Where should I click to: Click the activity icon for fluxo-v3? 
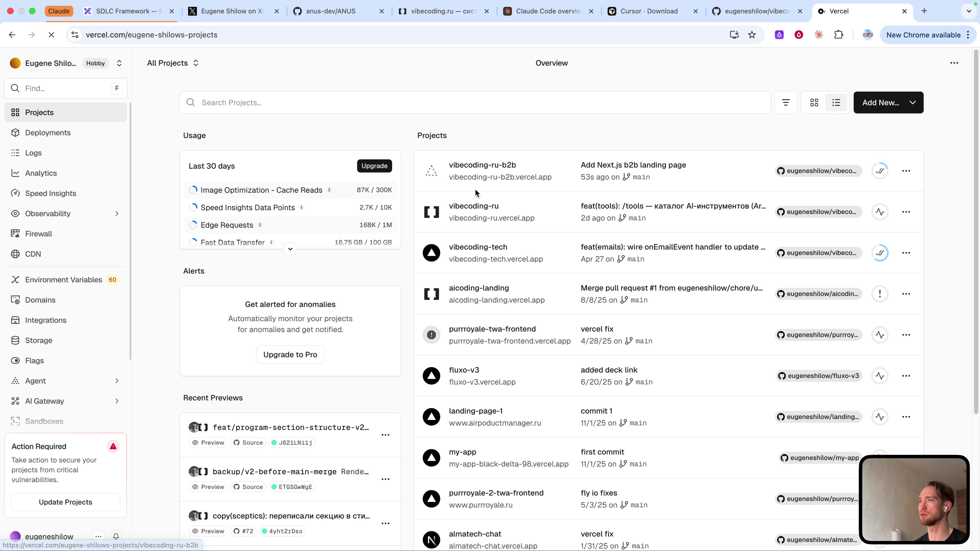click(880, 376)
